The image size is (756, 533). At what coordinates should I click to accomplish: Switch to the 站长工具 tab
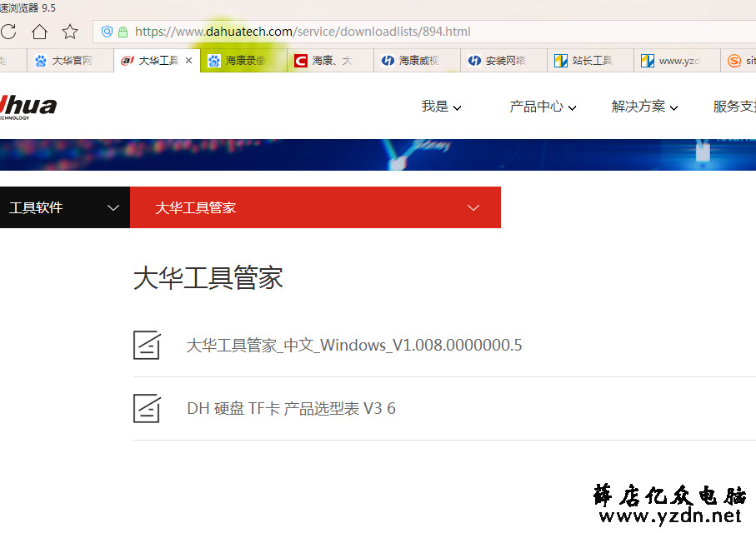pyautogui.click(x=591, y=61)
